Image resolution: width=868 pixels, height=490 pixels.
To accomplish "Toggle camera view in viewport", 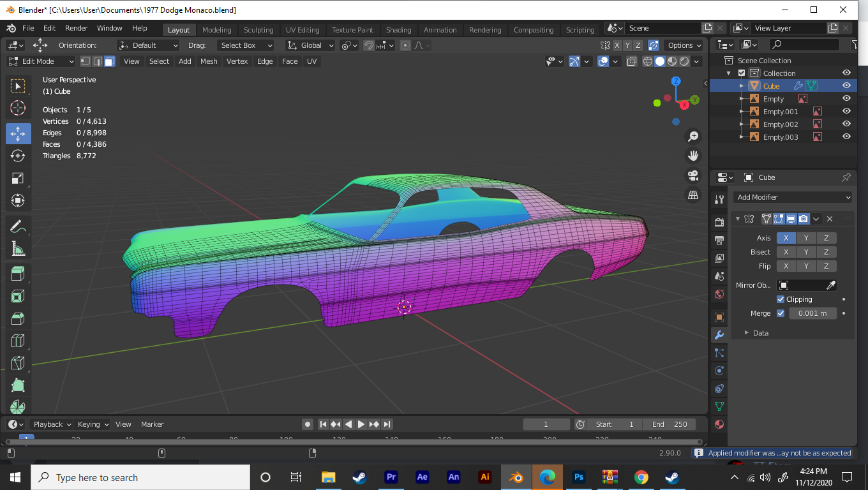I will 692,175.
